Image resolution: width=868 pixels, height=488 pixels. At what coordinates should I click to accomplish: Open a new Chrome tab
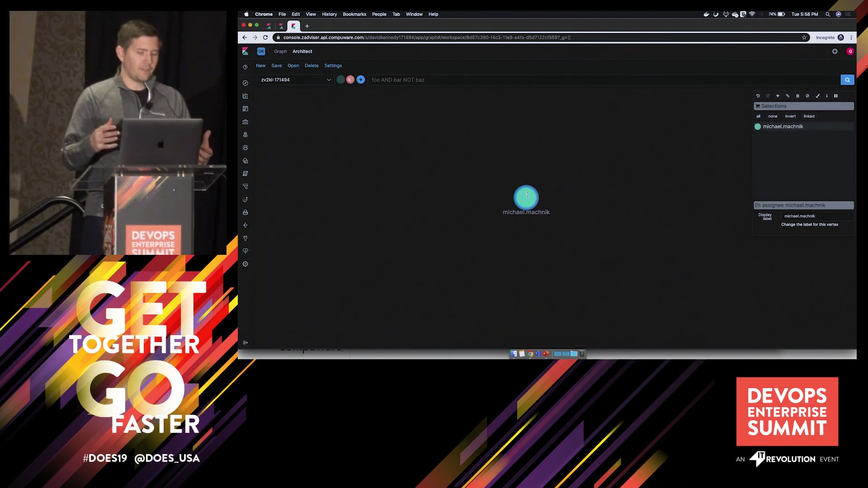coord(307,26)
